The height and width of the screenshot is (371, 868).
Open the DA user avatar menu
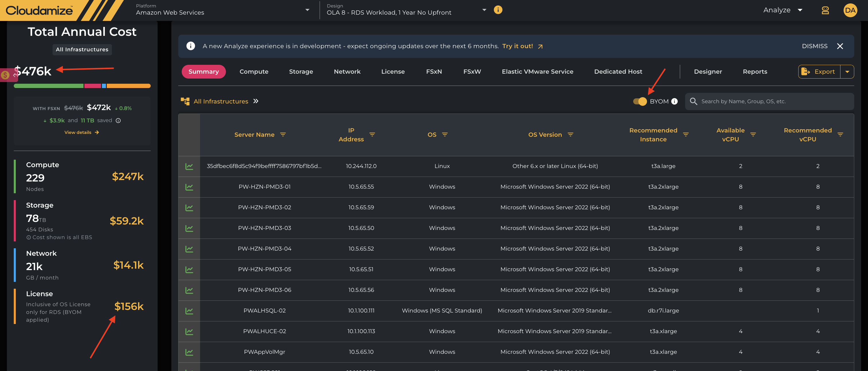(x=850, y=10)
